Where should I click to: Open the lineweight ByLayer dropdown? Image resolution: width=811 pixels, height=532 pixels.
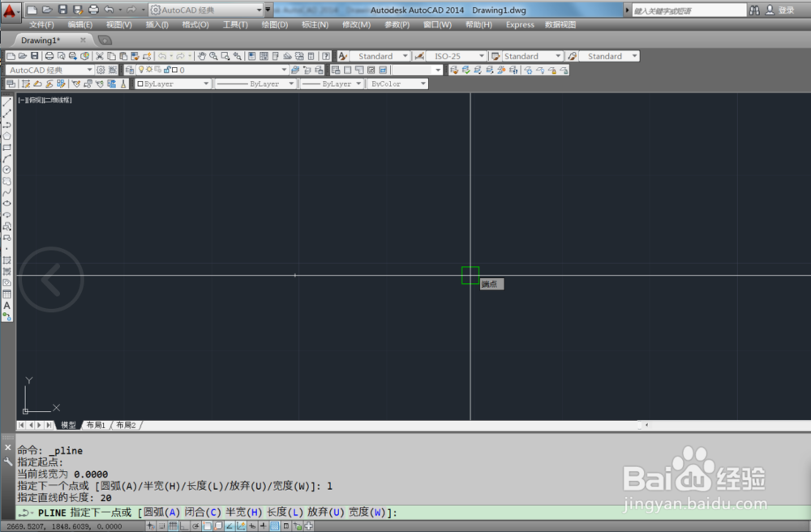[332, 84]
